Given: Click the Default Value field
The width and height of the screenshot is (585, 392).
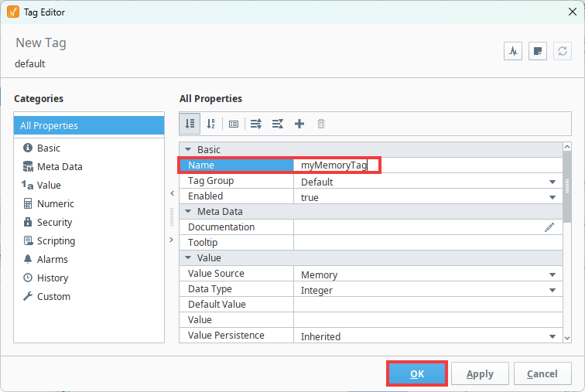Looking at the screenshot, I should (x=428, y=305).
